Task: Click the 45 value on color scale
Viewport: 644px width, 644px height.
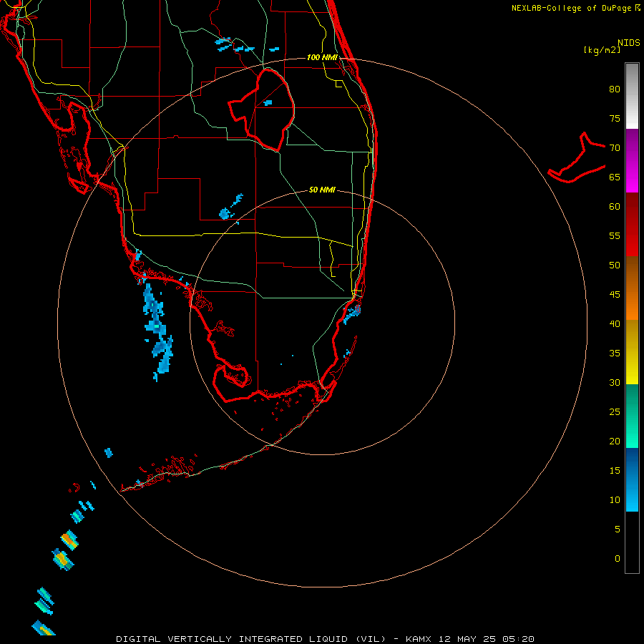Action: pos(615,295)
